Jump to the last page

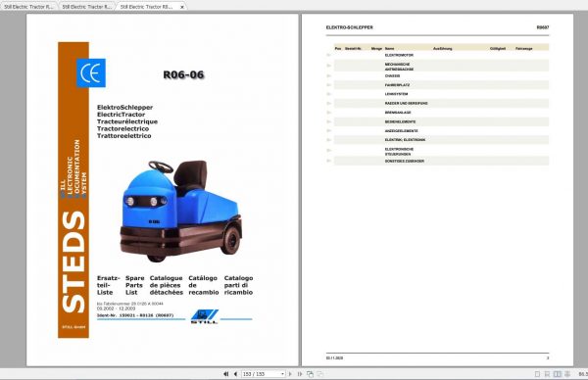299,374
